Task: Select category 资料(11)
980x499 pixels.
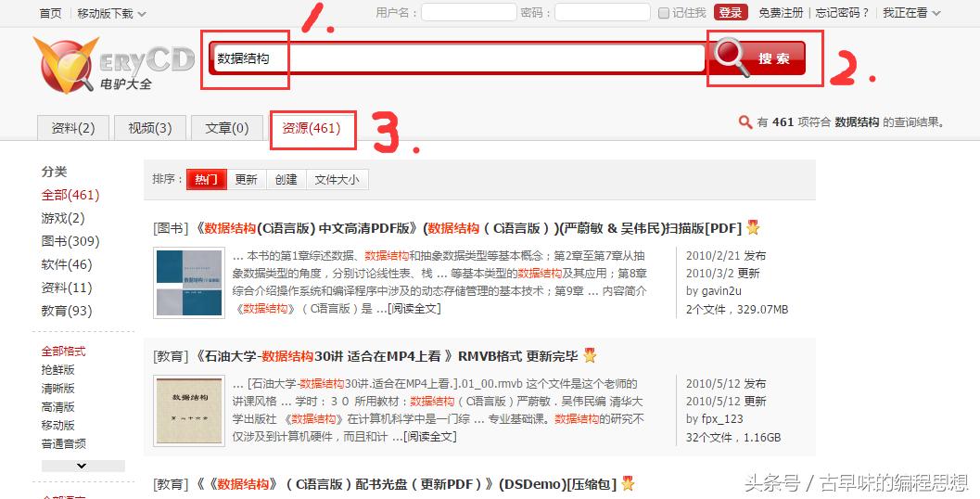Action: coord(67,288)
